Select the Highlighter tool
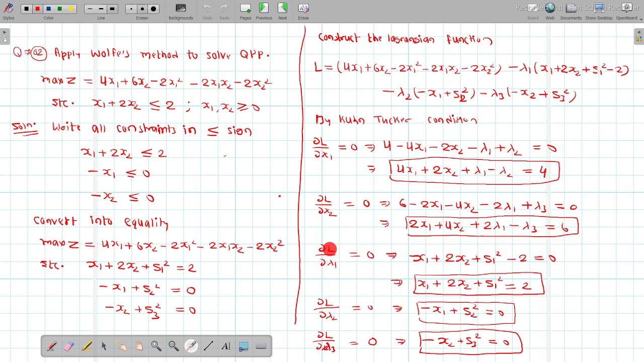Viewport: 644px width, 362px height. (87, 346)
